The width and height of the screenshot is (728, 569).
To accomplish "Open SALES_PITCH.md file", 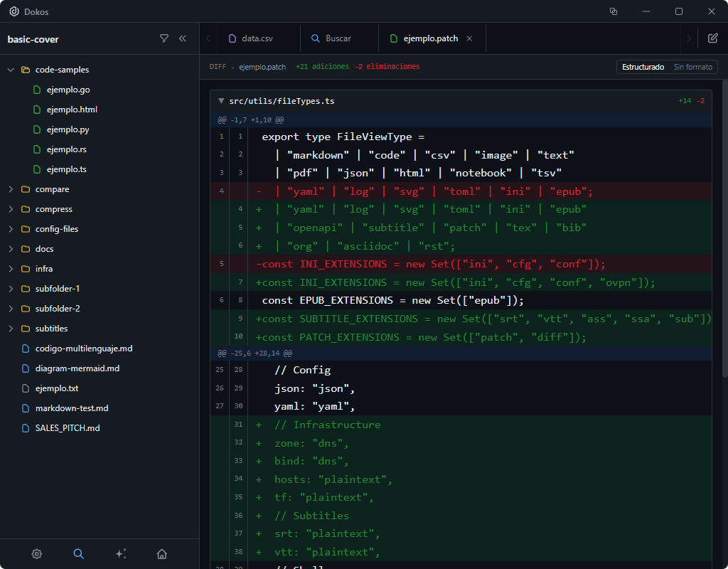I will (67, 428).
